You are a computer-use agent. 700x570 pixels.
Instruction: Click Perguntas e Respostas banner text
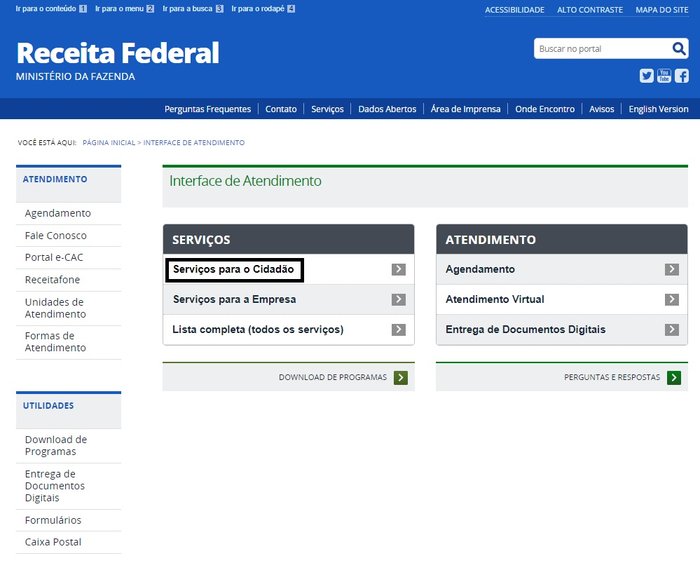[612, 377]
